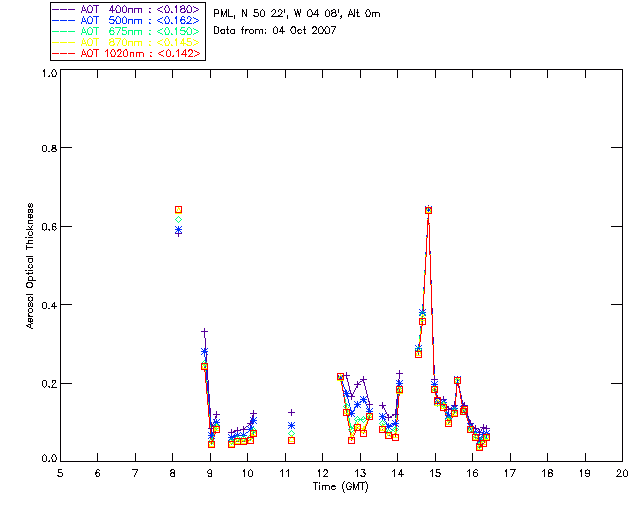Click the 0.4 y-axis tick label
This screenshot has height=512, width=640.
49,305
